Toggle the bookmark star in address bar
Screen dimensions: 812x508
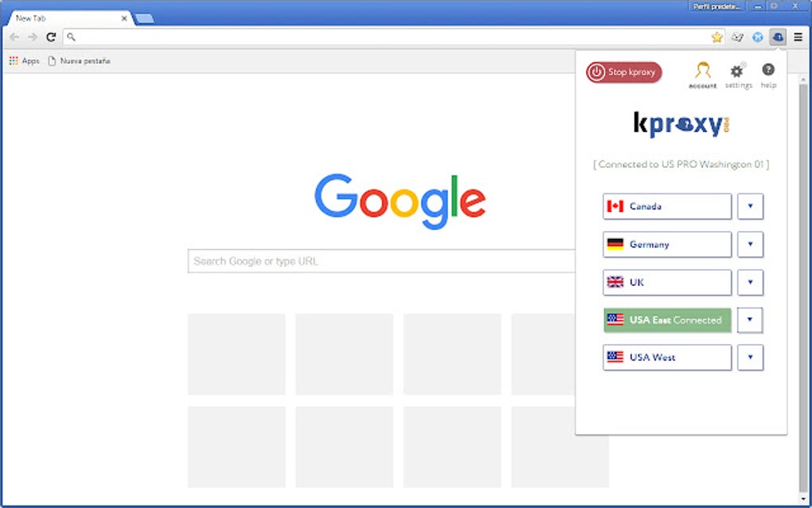pos(716,37)
